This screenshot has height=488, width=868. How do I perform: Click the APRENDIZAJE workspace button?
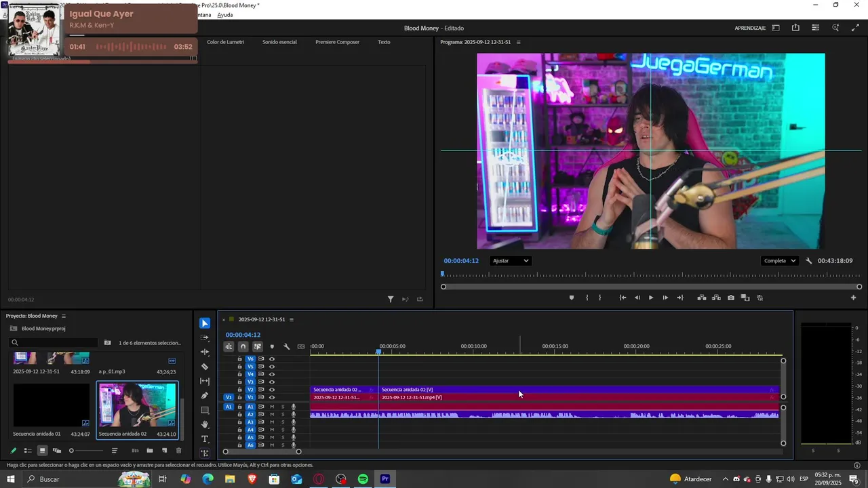[750, 28]
